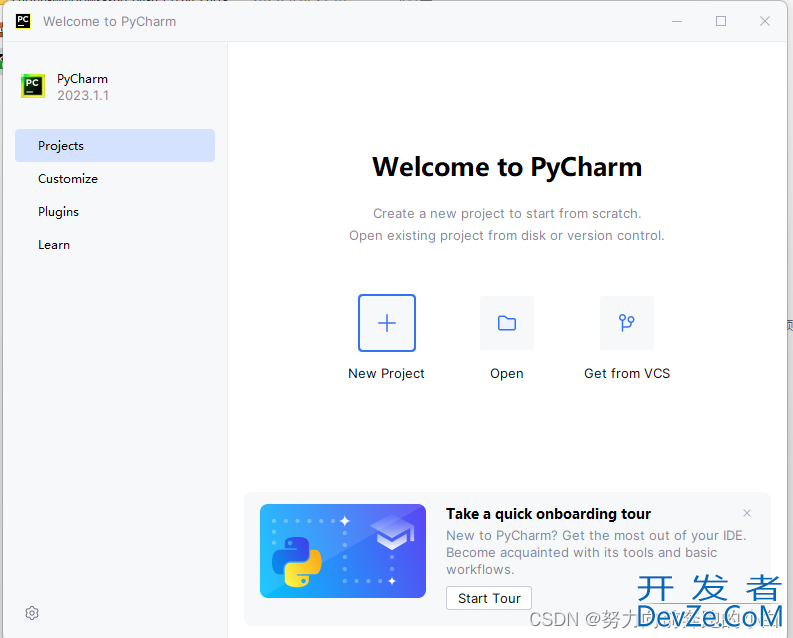793x638 pixels.
Task: Go to the Learn tab
Action: point(115,245)
